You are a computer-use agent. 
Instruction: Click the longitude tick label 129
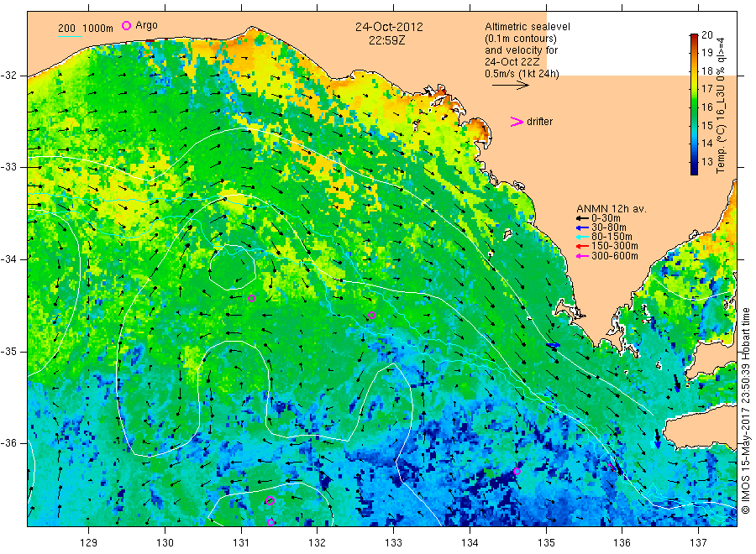[89, 543]
